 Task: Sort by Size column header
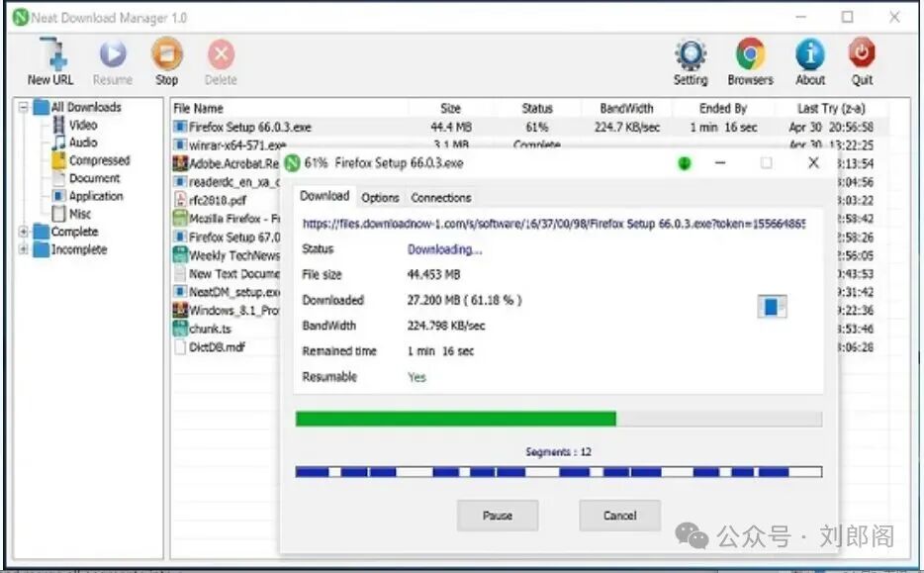[450, 109]
